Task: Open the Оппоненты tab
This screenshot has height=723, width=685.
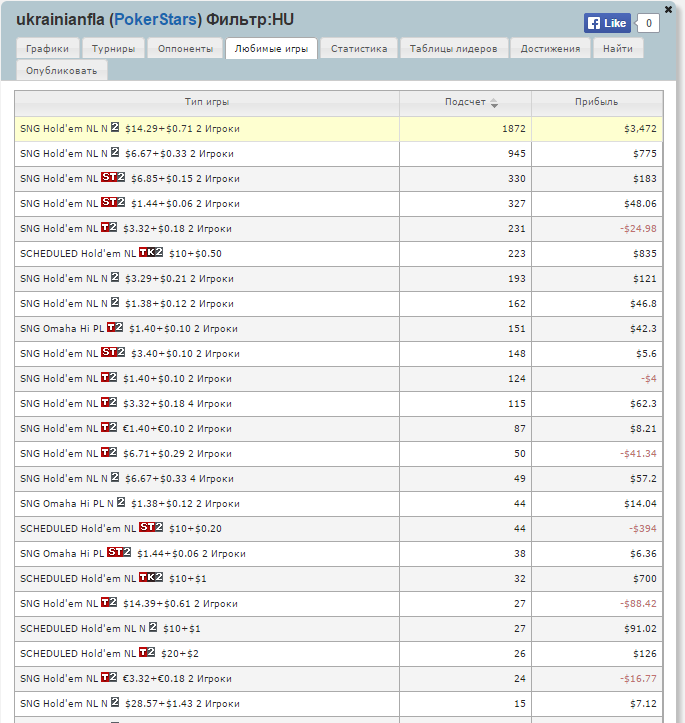Action: 185,48
